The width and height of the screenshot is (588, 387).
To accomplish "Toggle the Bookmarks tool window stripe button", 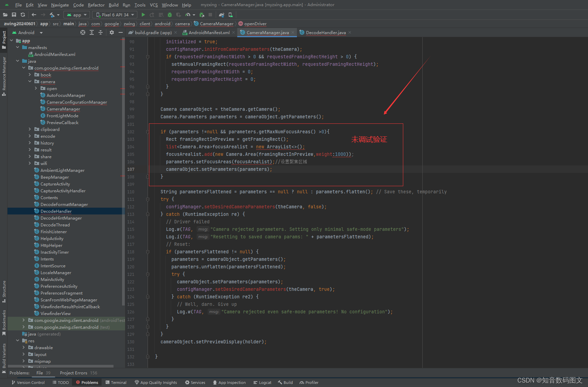I will [x=3, y=321].
